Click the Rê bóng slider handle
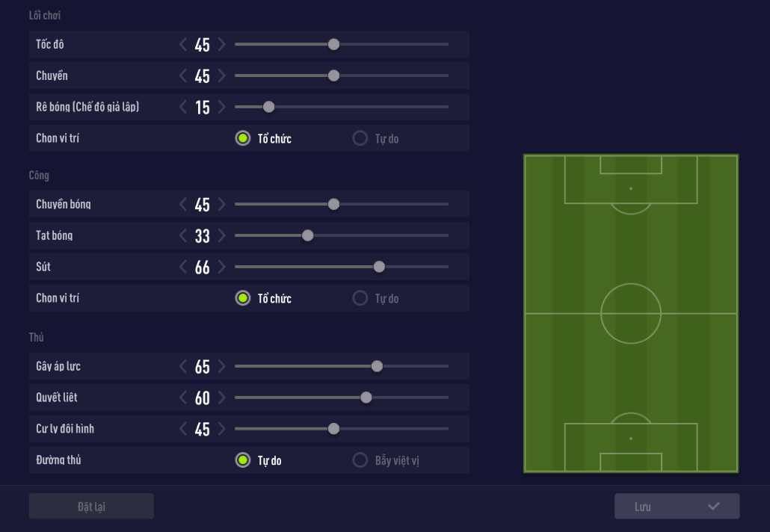 pyautogui.click(x=269, y=108)
